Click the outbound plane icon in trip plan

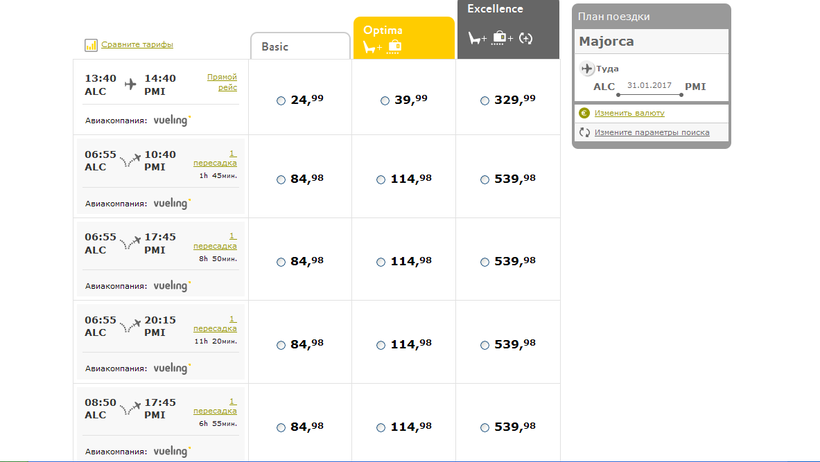point(586,68)
